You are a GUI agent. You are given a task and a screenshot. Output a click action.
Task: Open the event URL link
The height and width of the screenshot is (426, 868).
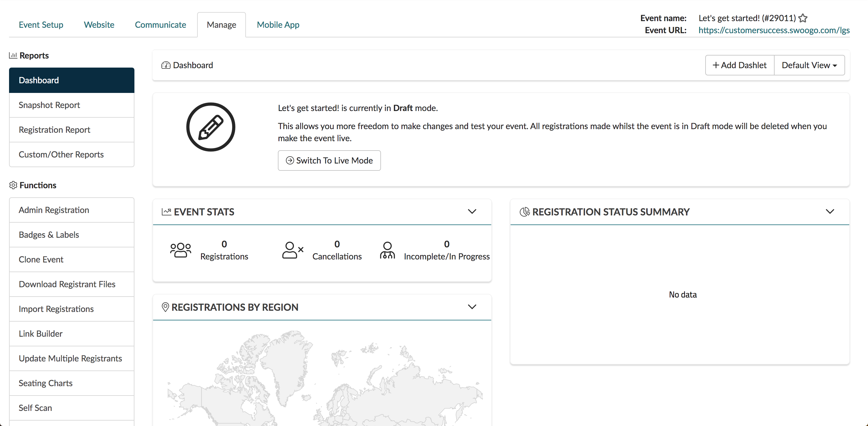[774, 30]
